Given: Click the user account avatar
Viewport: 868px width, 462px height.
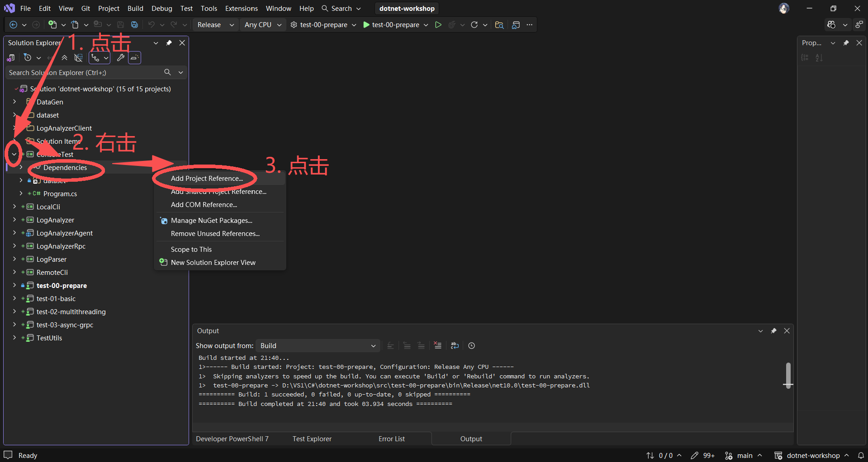Looking at the screenshot, I should (784, 8).
